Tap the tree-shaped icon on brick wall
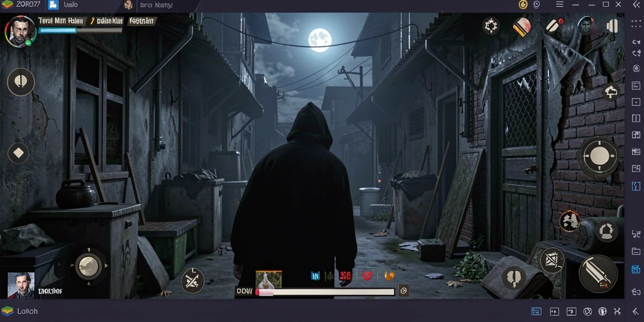 [x=611, y=92]
